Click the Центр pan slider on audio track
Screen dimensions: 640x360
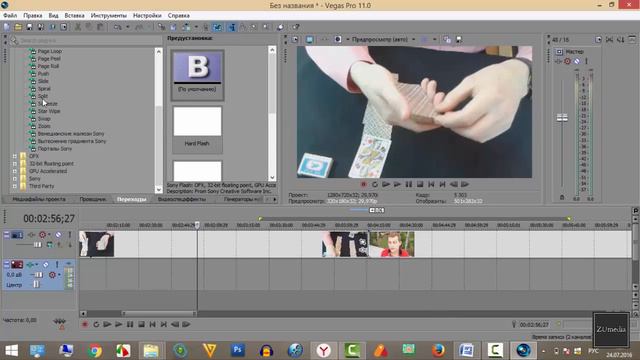[x=36, y=284]
